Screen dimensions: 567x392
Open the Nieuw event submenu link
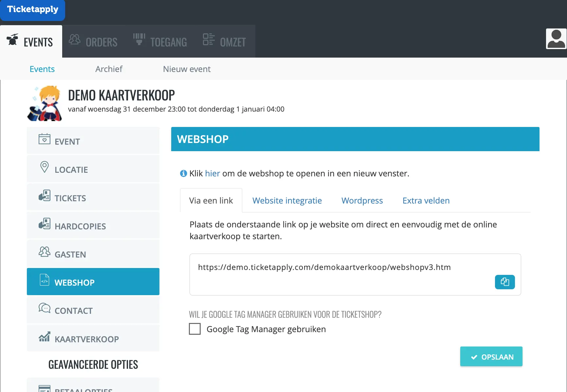point(187,69)
